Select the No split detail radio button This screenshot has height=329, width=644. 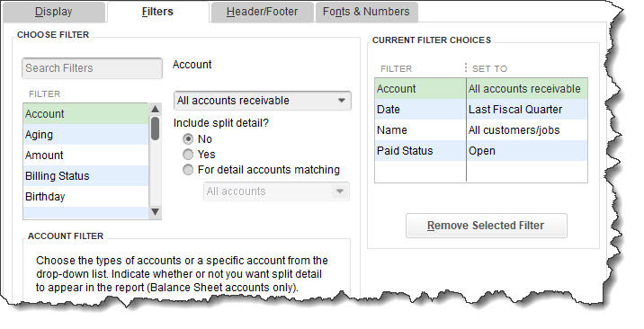tap(188, 139)
